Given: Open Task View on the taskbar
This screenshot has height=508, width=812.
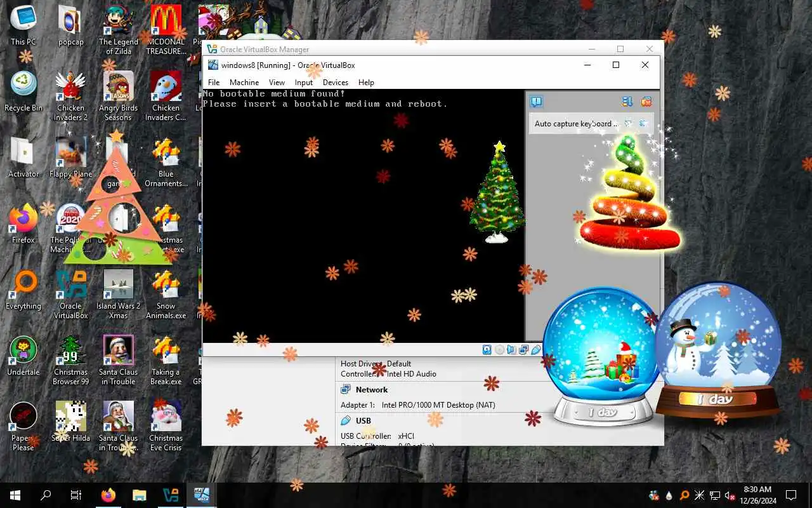Looking at the screenshot, I should pyautogui.click(x=76, y=495).
